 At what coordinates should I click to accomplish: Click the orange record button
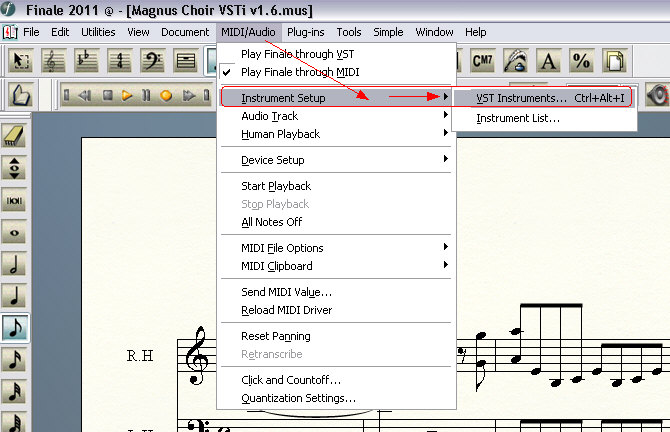coord(166,95)
